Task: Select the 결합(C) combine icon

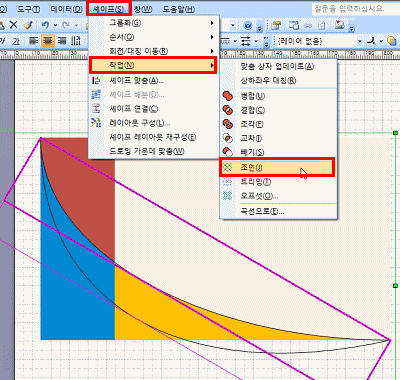Action: coord(228,110)
